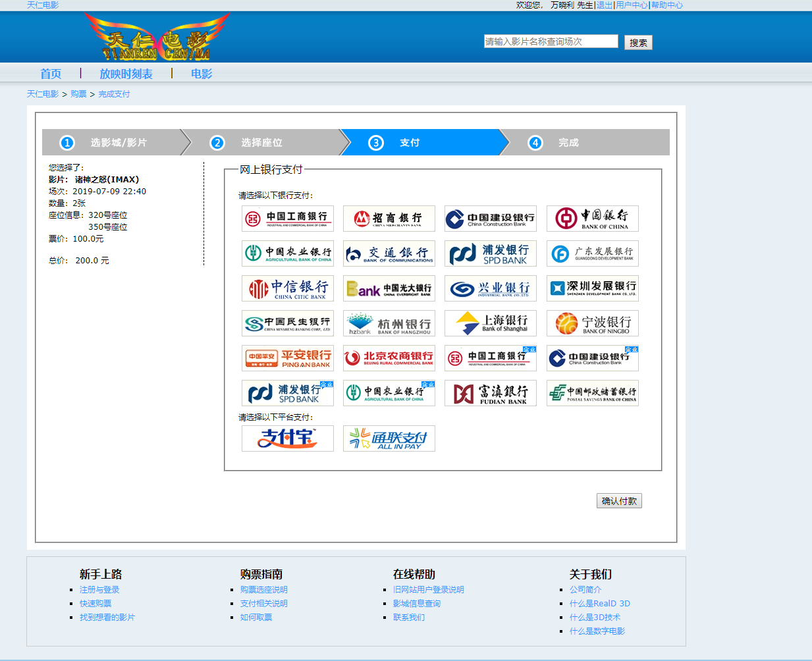Select the 中国银行 (Bank of China) option
This screenshot has width=812, height=661.
591,218
